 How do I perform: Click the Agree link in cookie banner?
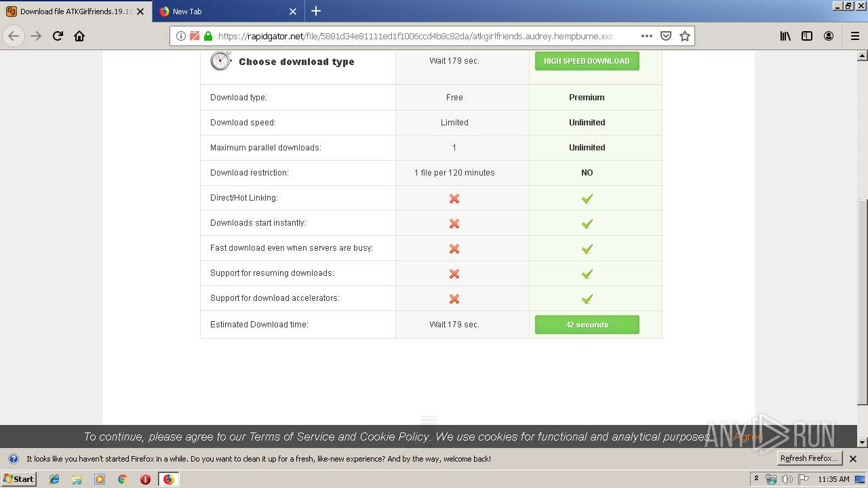click(748, 437)
